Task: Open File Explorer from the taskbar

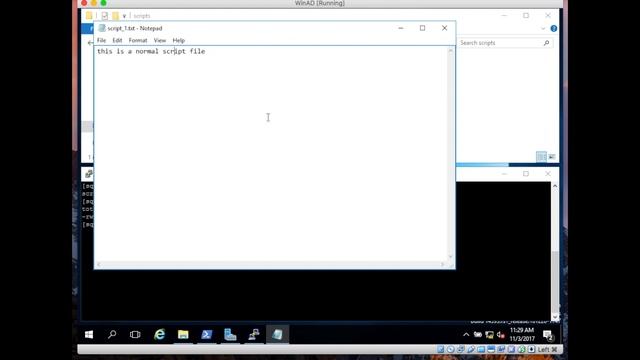Action: (x=183, y=335)
